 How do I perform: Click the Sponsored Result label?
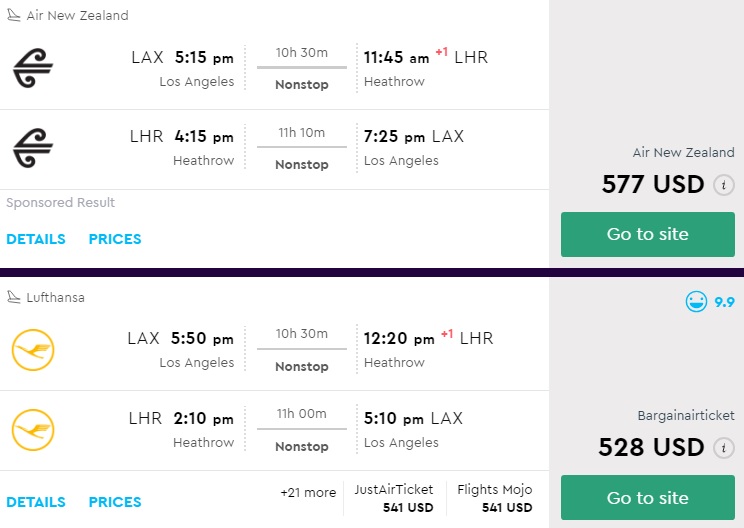(x=61, y=203)
